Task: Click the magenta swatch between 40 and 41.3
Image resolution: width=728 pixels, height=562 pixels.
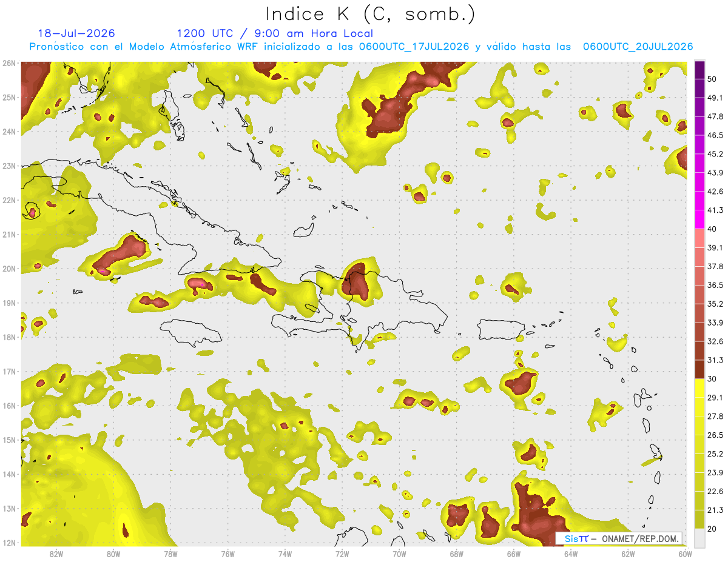Action: pos(699,219)
